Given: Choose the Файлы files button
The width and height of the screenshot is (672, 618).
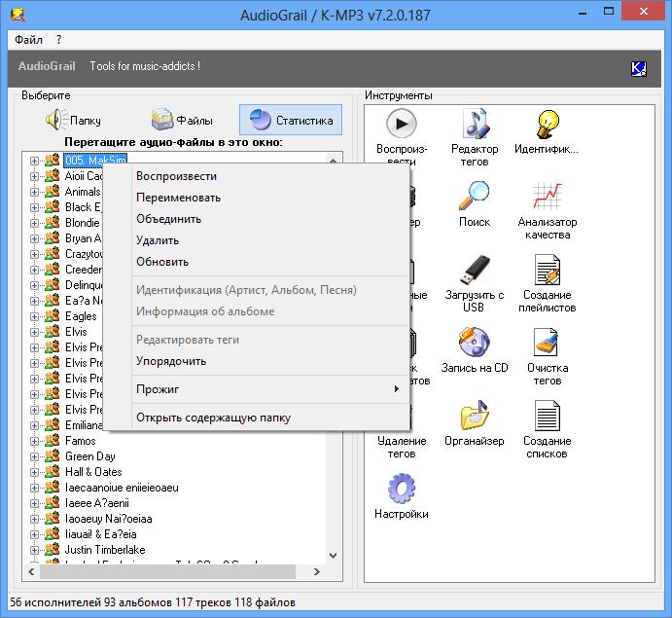Looking at the screenshot, I should pyautogui.click(x=182, y=120).
